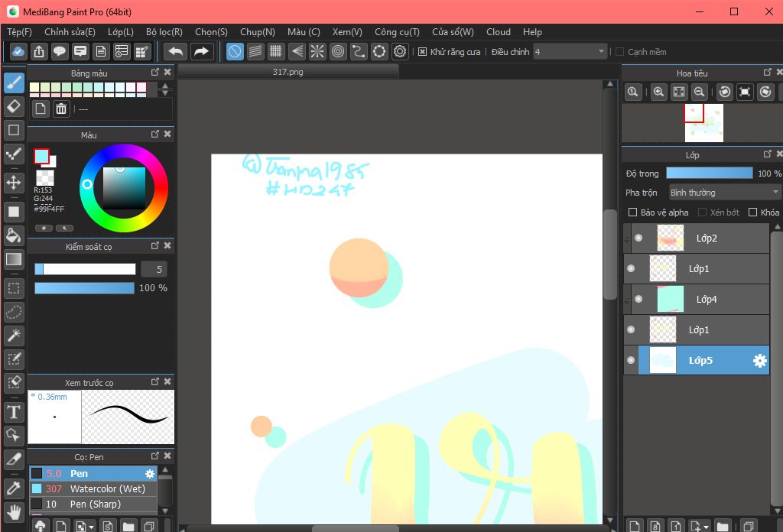The height and width of the screenshot is (532, 783).
Task: Select the Pen (Sharp) brush
Action: [x=93, y=504]
